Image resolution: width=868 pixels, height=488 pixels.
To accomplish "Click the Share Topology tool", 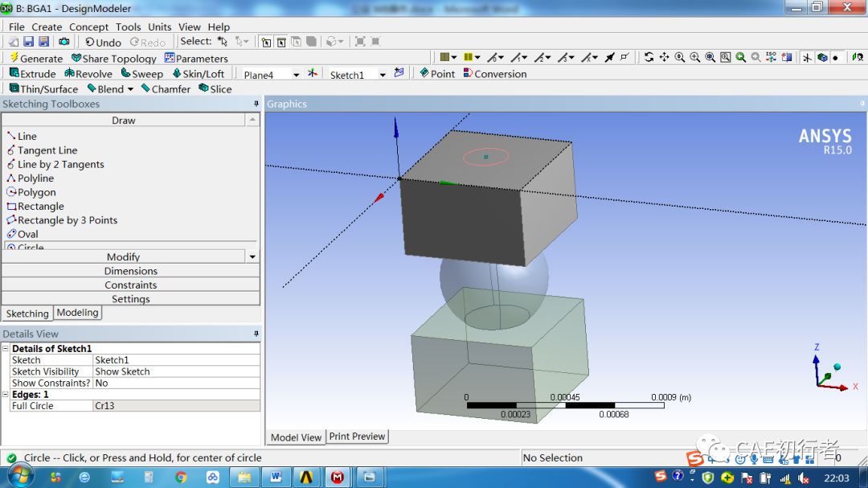I will (x=114, y=58).
